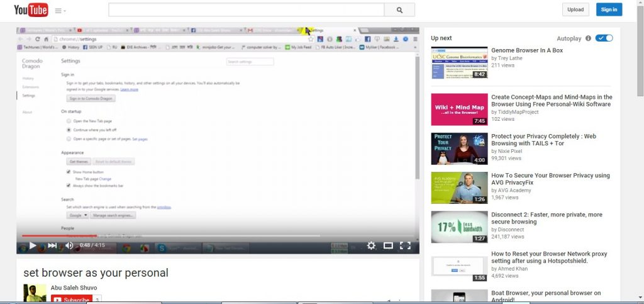Screen dimensions: 644x304
Task: Play the video with the play button
Action: (x=33, y=245)
